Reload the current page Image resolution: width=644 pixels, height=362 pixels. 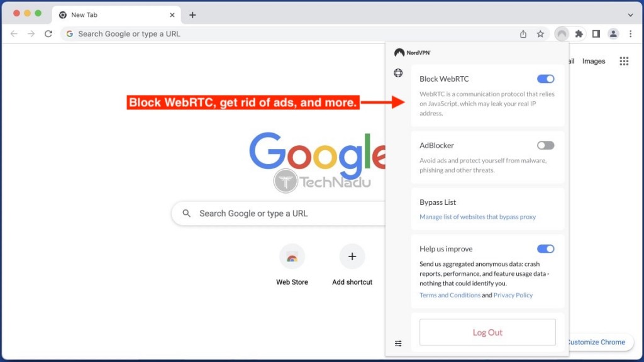tap(48, 34)
